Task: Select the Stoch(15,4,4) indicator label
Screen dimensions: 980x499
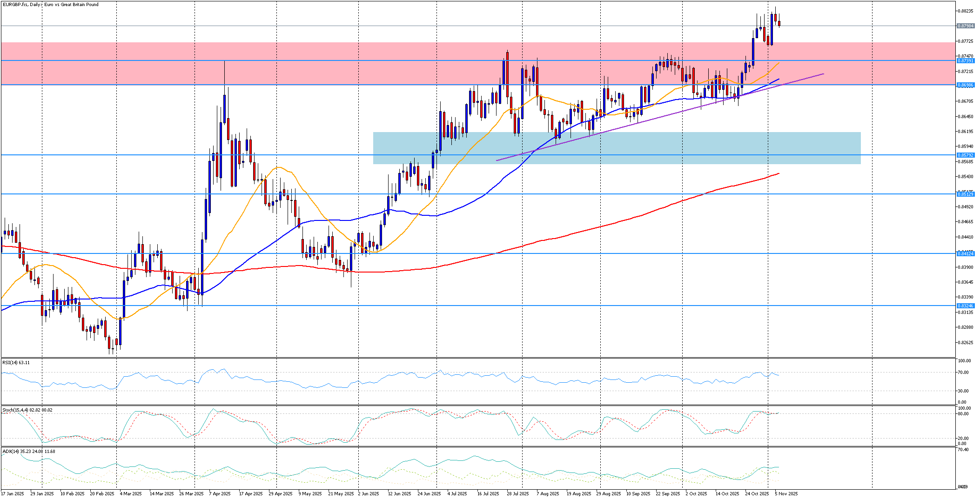Action: tap(27, 410)
